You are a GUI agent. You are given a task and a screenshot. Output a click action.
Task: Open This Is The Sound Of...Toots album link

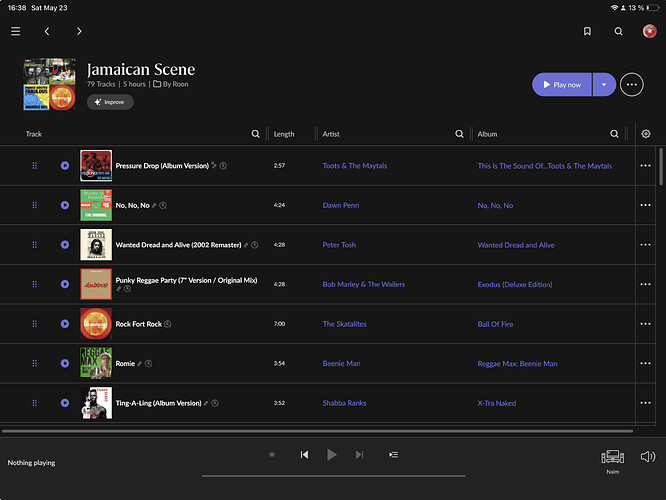coord(545,166)
